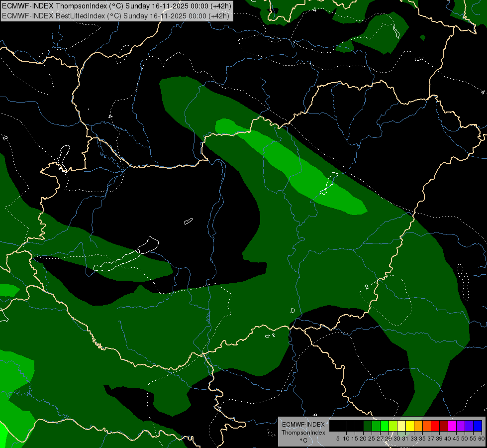Click the legend tick label '40'
The image size is (487, 448).
point(448,439)
